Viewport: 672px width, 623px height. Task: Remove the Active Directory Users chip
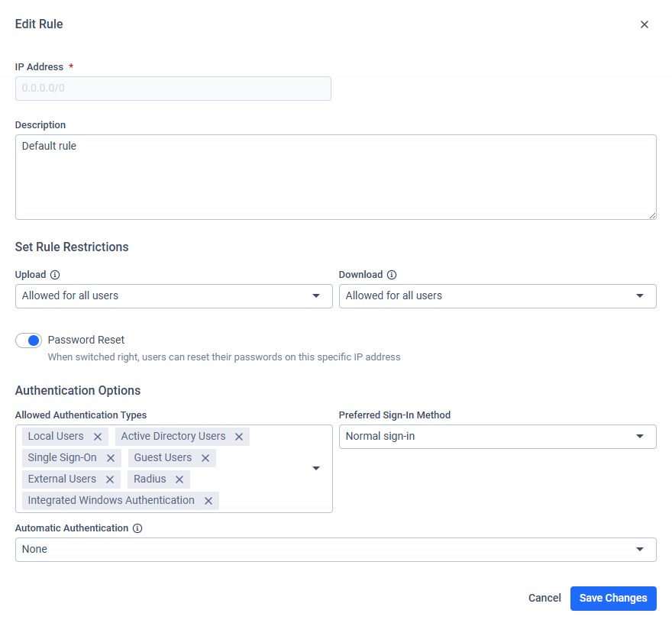pyautogui.click(x=239, y=437)
